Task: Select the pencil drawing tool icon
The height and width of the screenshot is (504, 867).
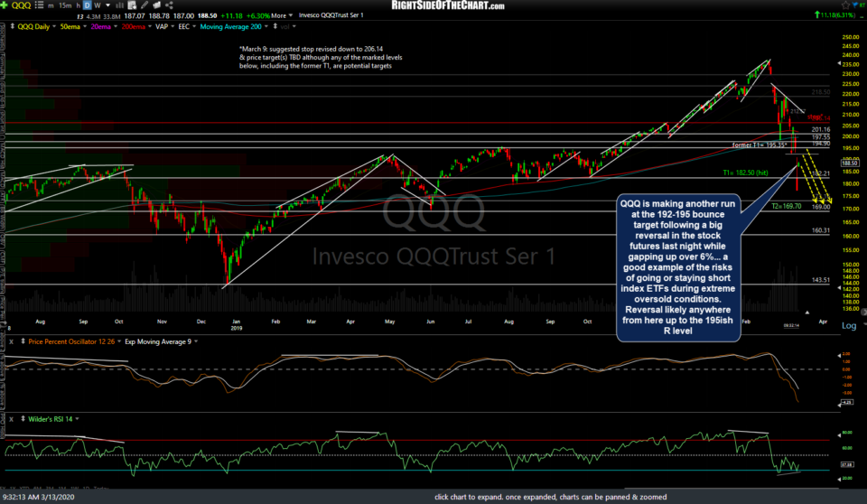Action: [144, 5]
